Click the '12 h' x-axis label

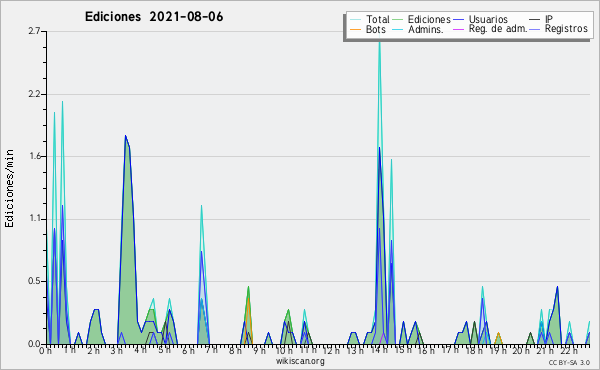coord(331,350)
